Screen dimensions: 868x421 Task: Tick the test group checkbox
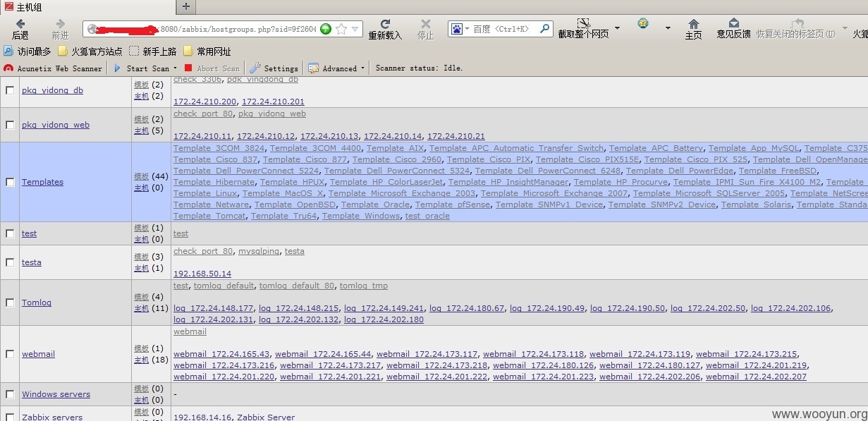10,233
